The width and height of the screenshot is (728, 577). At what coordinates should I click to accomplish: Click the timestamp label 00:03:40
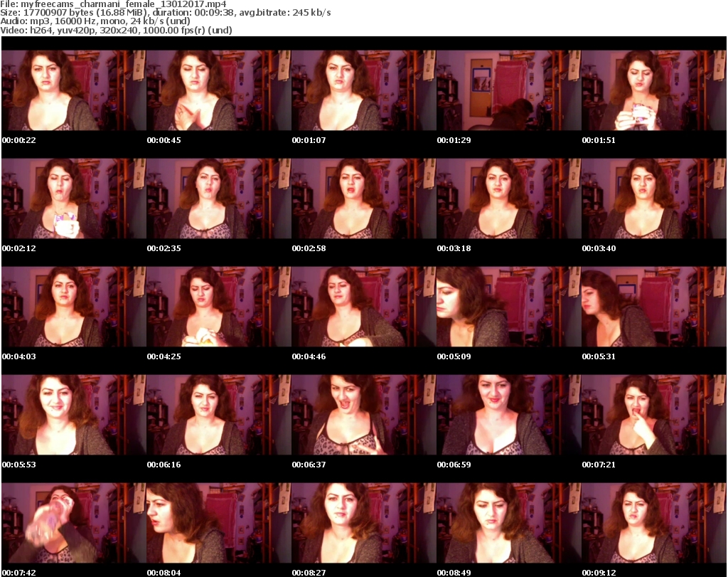point(599,248)
